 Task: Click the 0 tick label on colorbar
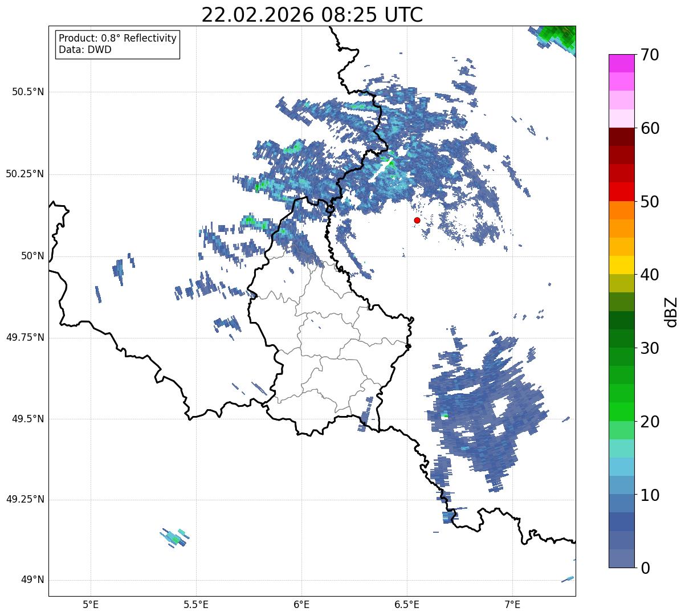pos(645,568)
